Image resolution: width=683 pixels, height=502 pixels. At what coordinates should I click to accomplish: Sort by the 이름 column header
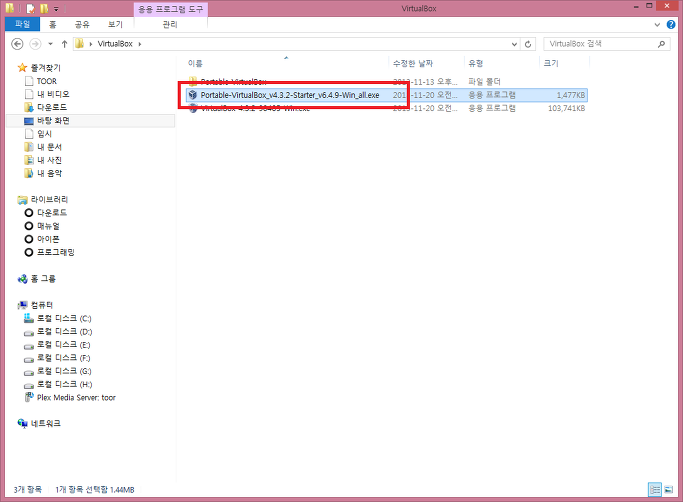(x=195, y=64)
